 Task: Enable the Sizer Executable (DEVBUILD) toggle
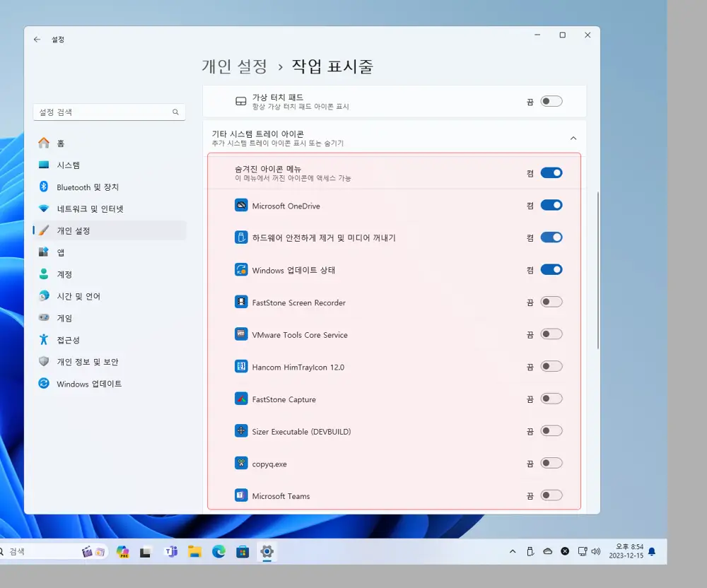551,430
